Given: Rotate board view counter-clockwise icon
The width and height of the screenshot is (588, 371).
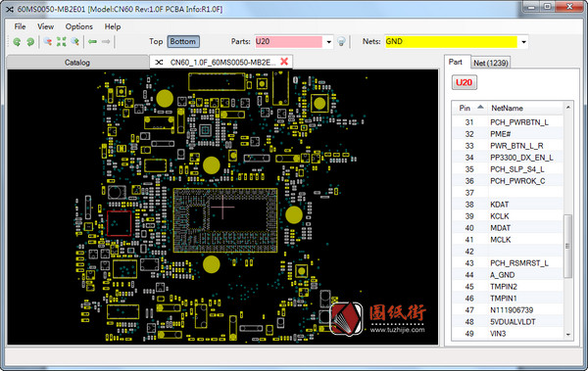Looking at the screenshot, I should pyautogui.click(x=17, y=41).
